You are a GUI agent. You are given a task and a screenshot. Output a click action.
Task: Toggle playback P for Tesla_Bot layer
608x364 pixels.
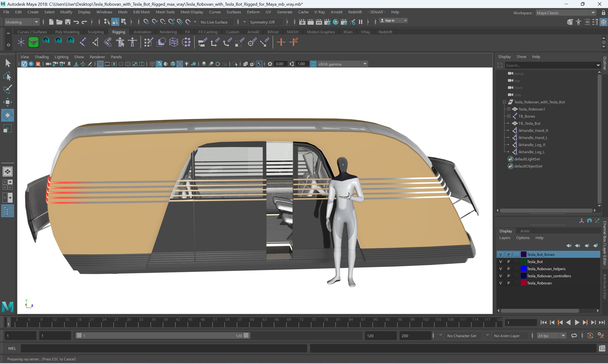tap(508, 261)
